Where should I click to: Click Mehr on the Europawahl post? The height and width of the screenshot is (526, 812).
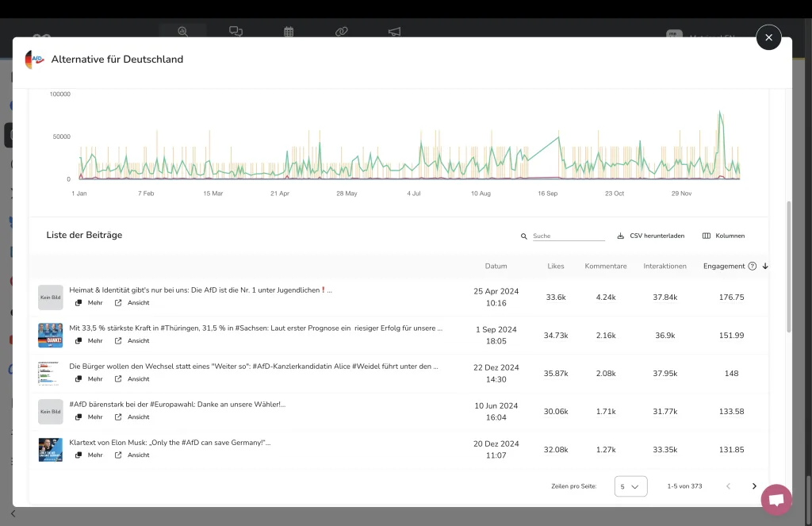tap(89, 417)
